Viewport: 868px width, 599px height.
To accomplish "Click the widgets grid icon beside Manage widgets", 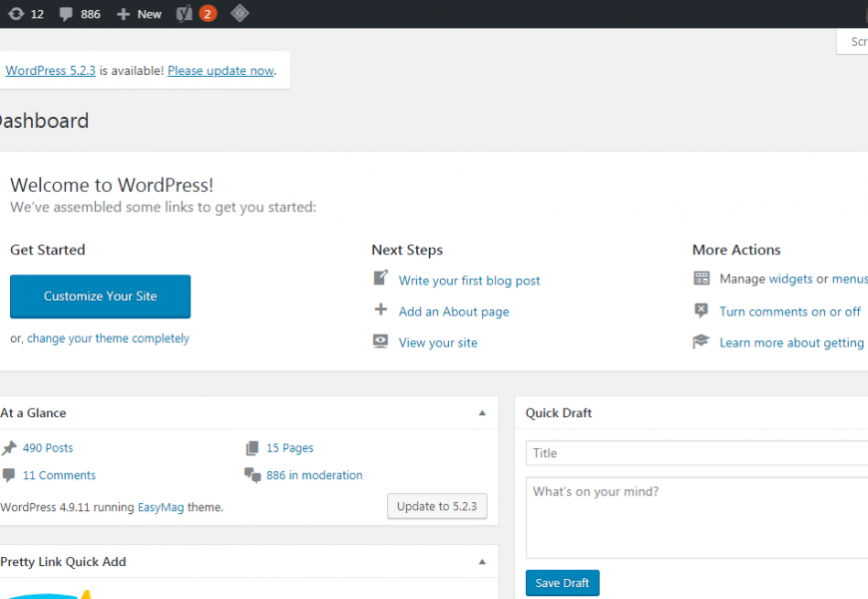I will pos(701,279).
